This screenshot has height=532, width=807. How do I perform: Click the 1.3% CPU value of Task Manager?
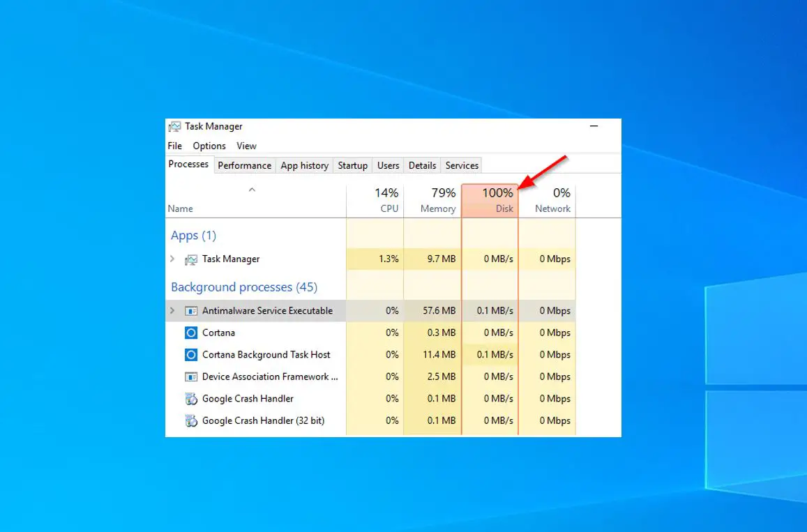[389, 259]
